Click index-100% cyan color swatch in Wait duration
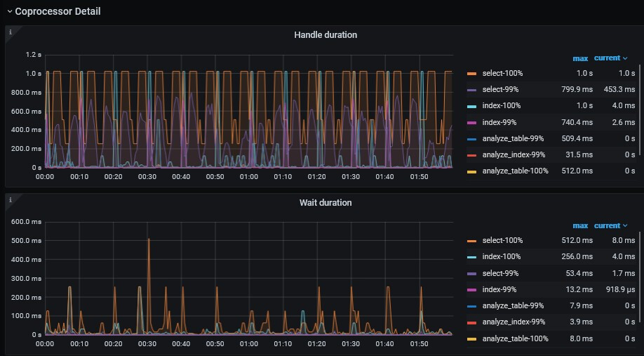This screenshot has height=356, width=644. tap(471, 257)
